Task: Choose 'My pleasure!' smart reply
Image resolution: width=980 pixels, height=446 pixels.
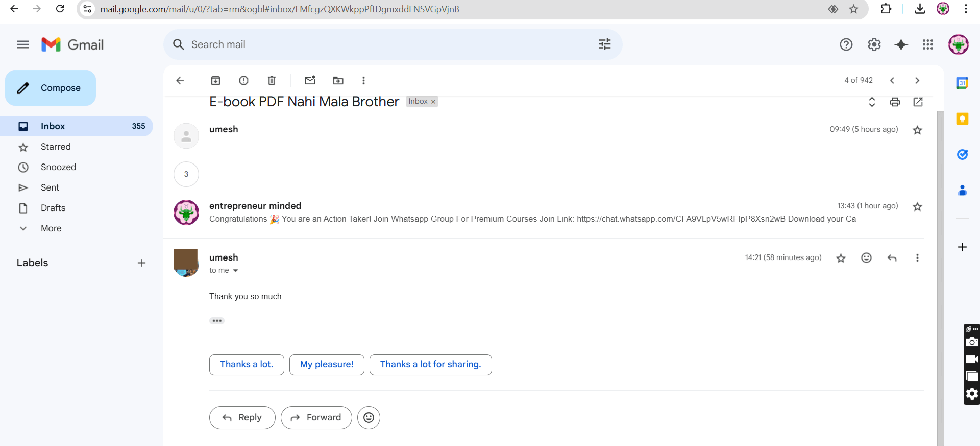Action: (x=327, y=364)
